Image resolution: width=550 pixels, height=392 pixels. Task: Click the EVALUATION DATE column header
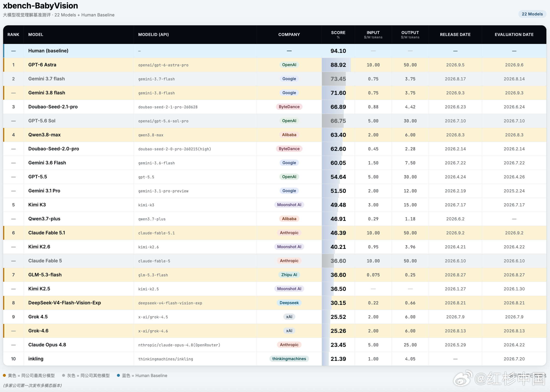pos(514,35)
